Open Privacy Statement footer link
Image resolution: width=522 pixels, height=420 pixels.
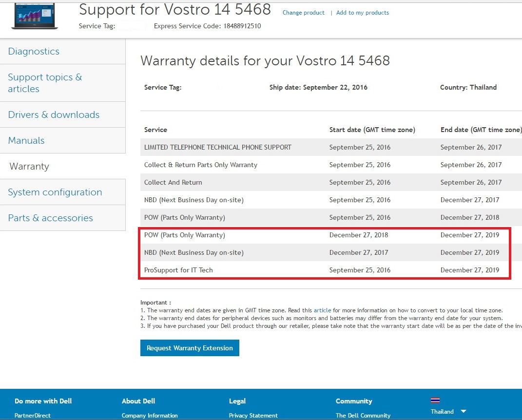pos(253,415)
